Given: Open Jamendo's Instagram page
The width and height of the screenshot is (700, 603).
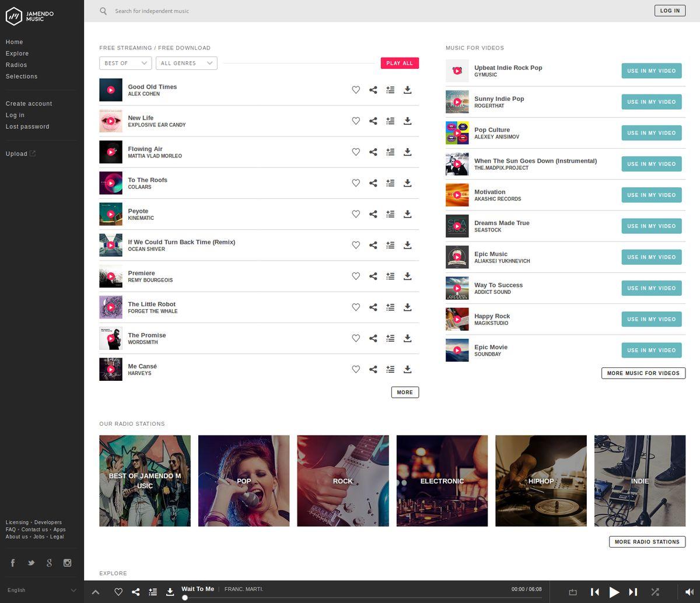Looking at the screenshot, I should coord(68,563).
